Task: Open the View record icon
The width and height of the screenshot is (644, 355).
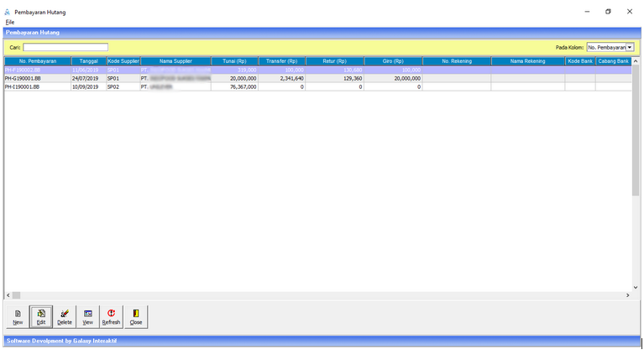Action: point(87,316)
